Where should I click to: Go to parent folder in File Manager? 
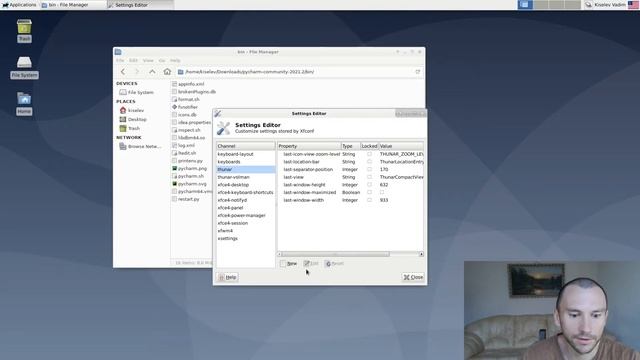[x=152, y=71]
